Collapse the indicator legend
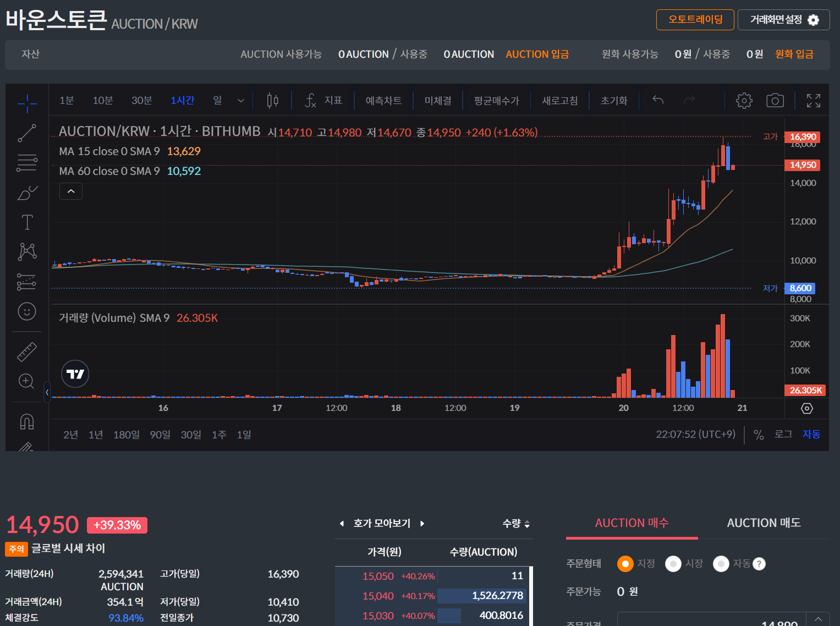 tap(71, 191)
